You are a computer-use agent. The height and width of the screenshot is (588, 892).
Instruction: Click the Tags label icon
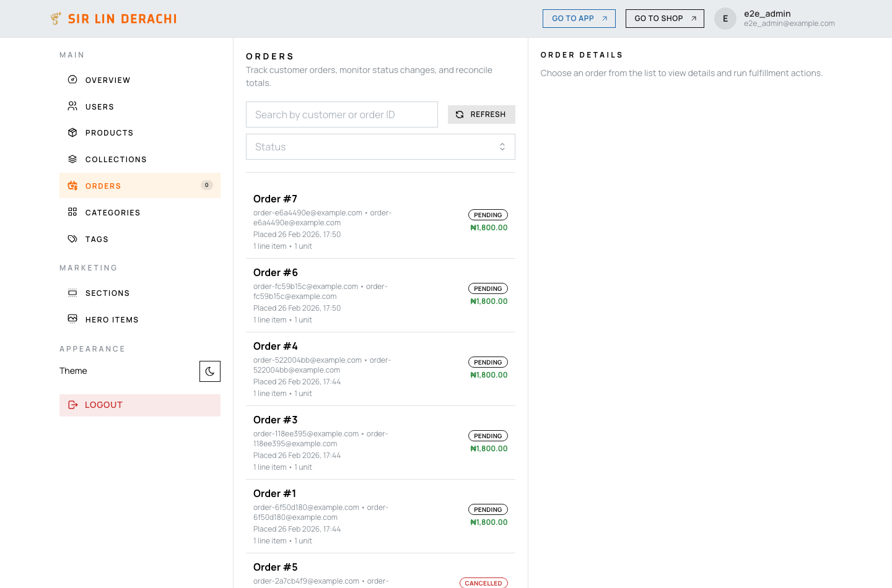coord(72,238)
